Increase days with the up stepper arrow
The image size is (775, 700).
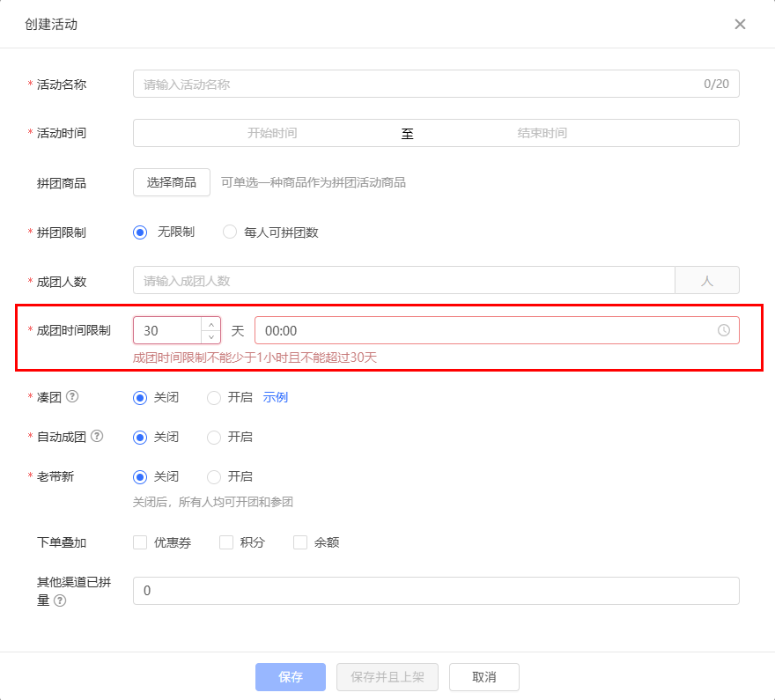point(210,324)
